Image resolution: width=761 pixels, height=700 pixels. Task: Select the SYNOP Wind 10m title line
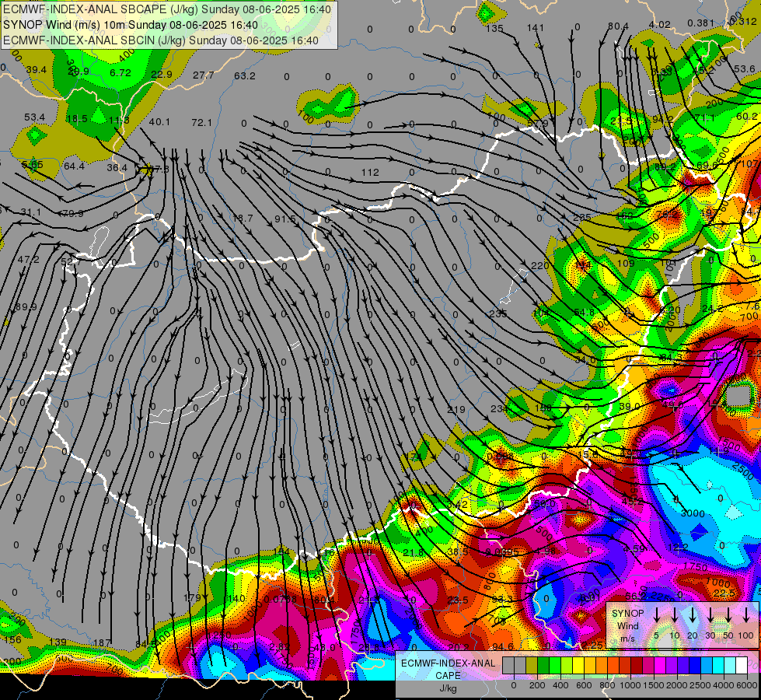click(x=131, y=25)
